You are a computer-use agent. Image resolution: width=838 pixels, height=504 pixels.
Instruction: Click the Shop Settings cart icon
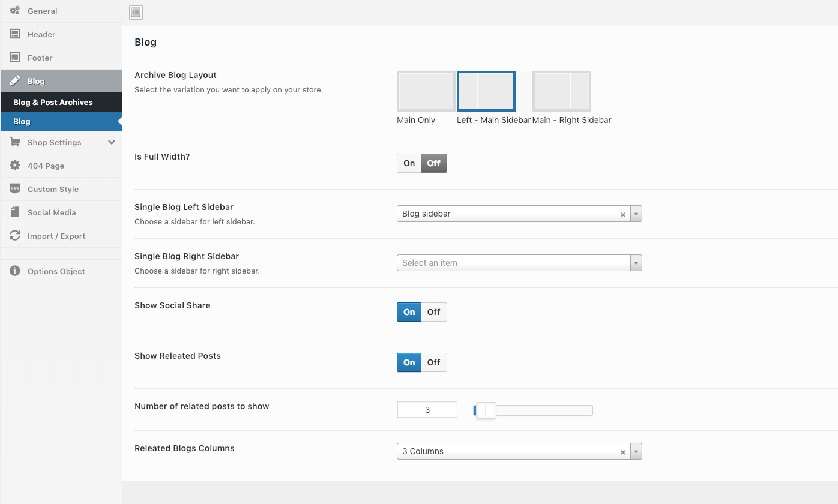pos(15,142)
